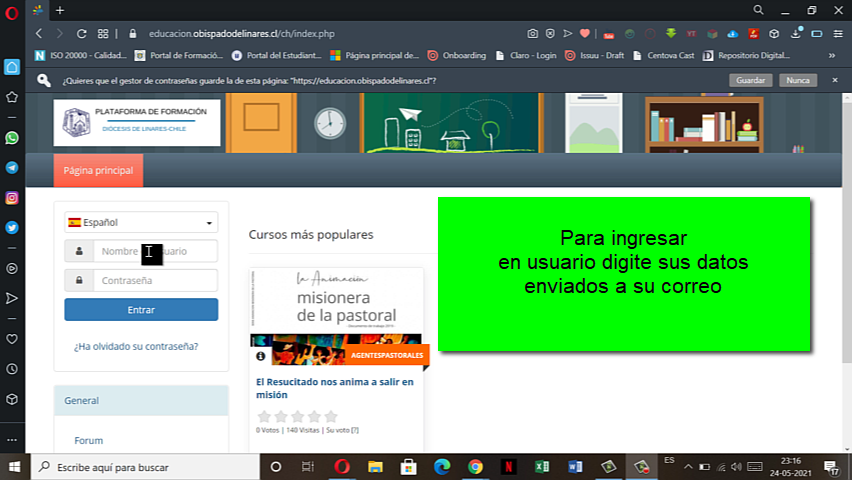Click Guardar to save the password
Image resolution: width=852 pixels, height=480 pixels.
[x=750, y=80]
